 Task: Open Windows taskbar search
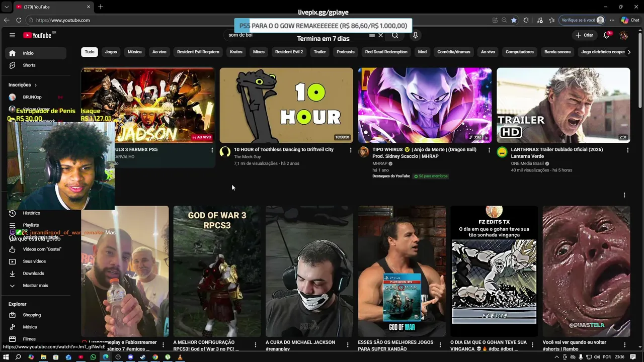pos(18,357)
